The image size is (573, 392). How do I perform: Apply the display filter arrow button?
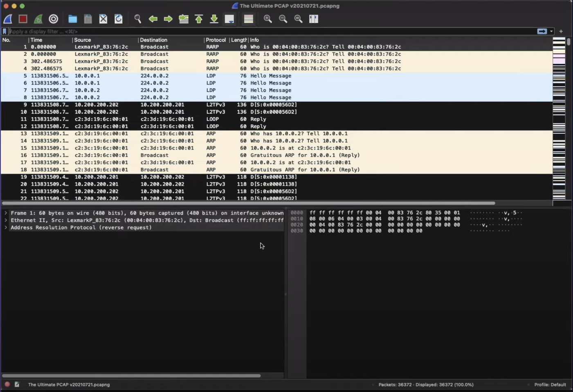point(542,31)
